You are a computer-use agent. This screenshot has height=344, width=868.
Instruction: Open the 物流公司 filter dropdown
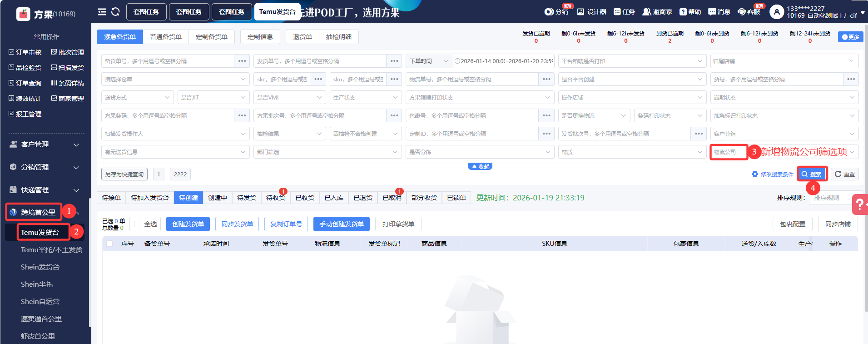coord(729,152)
